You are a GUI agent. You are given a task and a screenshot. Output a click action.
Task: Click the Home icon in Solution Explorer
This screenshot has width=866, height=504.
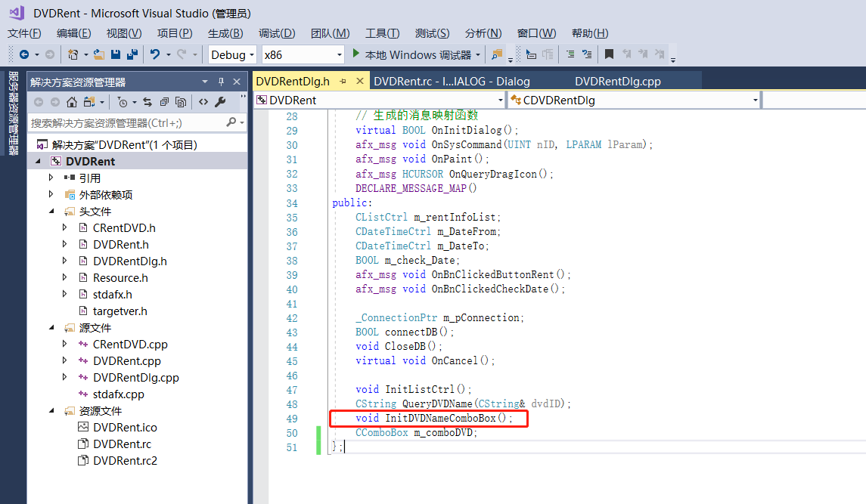point(72,102)
